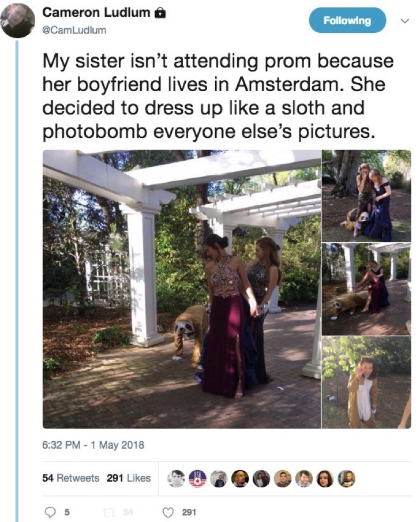
Task: Open the bottom-right sloth onesie photo
Action: [x=366, y=382]
